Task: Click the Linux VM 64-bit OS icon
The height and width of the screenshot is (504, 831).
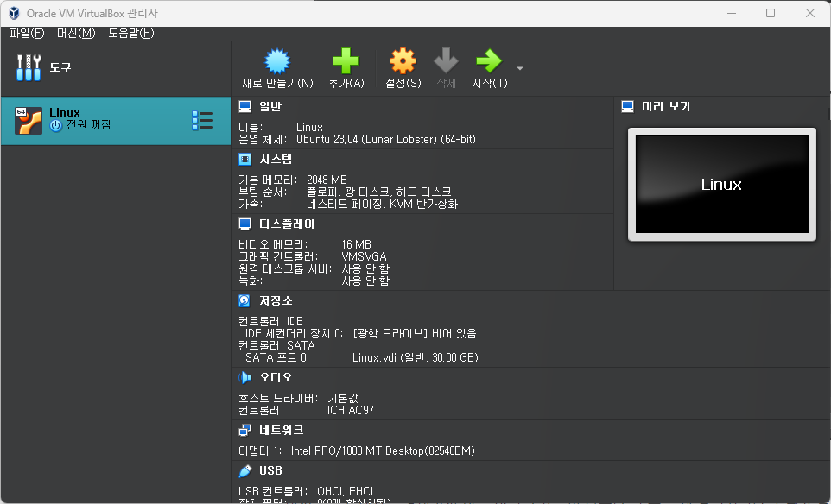Action: coord(29,121)
